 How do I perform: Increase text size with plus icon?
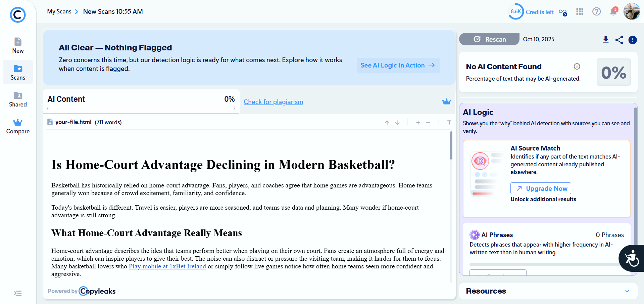click(418, 123)
